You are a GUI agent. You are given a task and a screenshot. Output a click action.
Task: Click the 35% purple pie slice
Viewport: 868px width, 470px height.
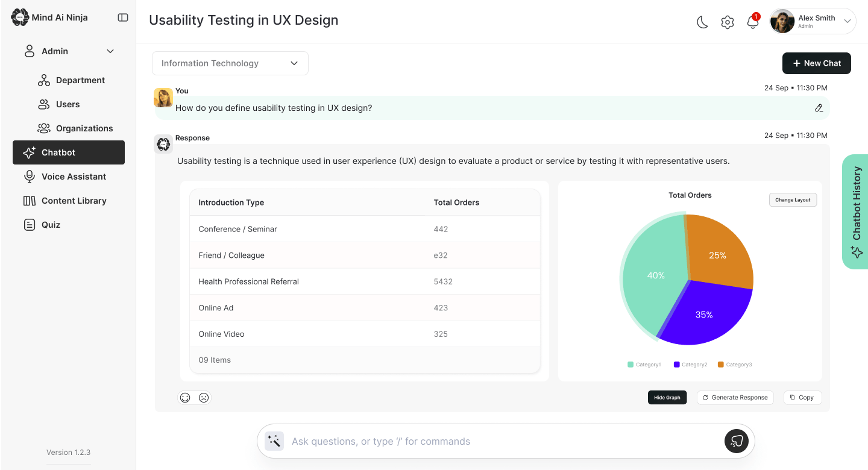pos(705,313)
